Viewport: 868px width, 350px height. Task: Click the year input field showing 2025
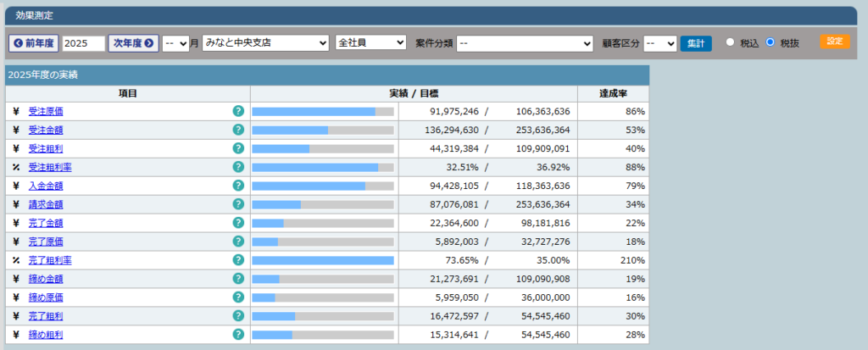point(83,43)
